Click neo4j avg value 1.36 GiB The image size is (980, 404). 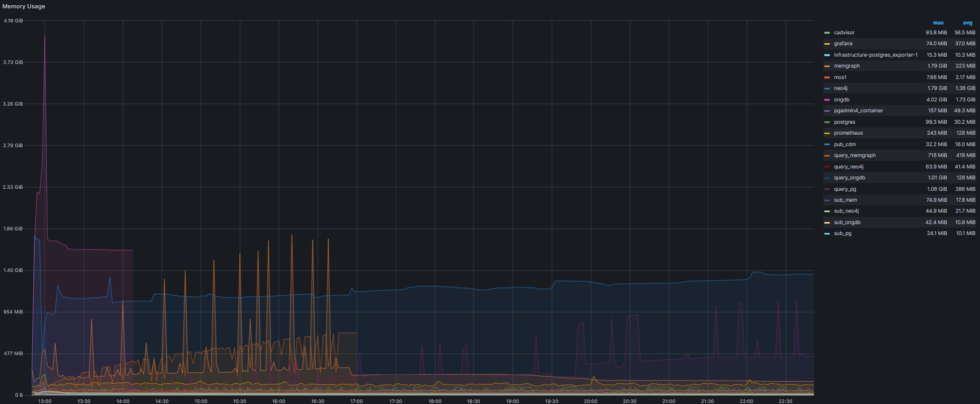tap(965, 88)
